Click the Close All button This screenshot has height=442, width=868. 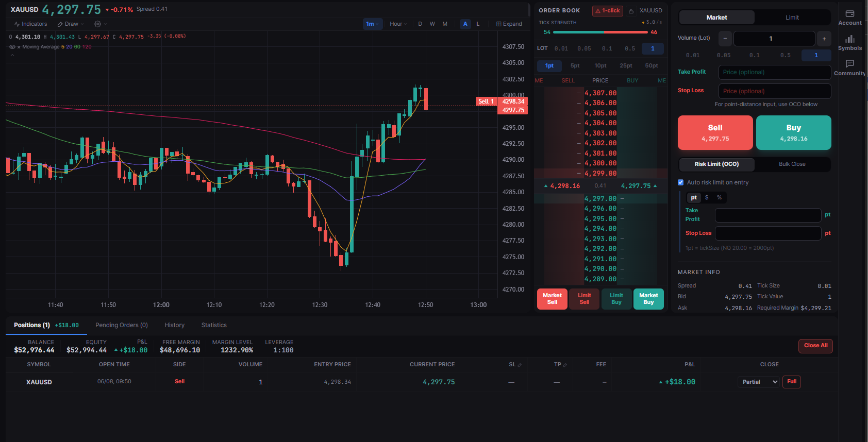[815, 346]
